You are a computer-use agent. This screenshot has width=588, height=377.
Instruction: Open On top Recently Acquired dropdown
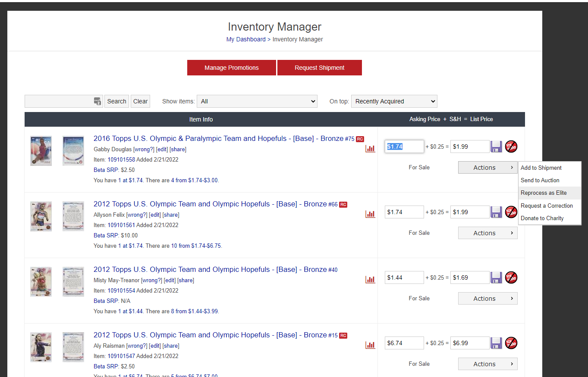[x=394, y=101]
